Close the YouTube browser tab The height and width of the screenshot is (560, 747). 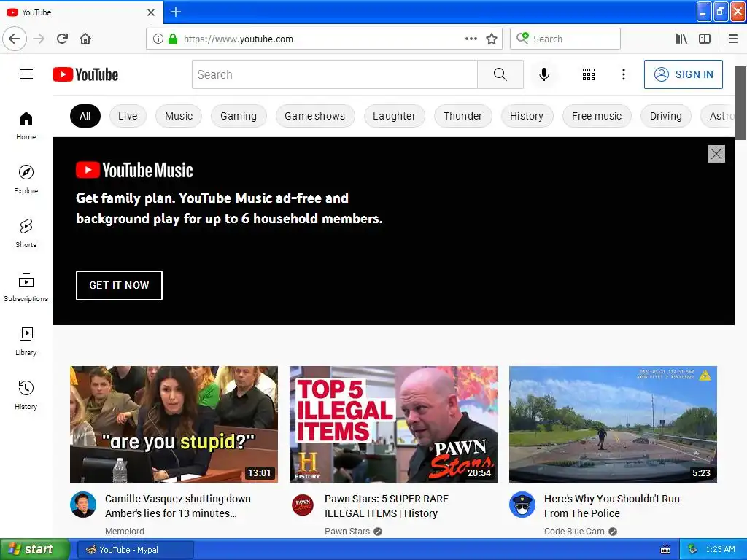151,12
